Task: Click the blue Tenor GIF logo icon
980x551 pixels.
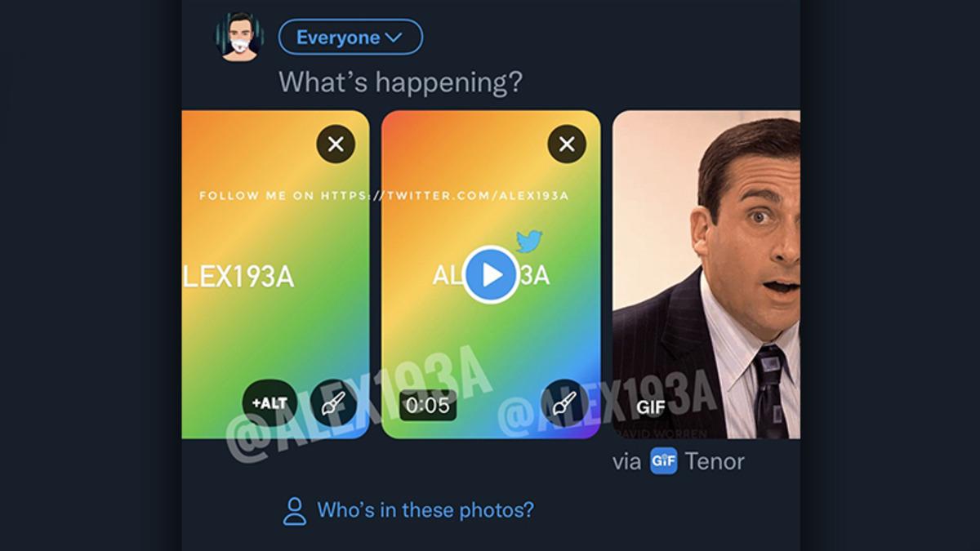Action: pyautogui.click(x=663, y=461)
